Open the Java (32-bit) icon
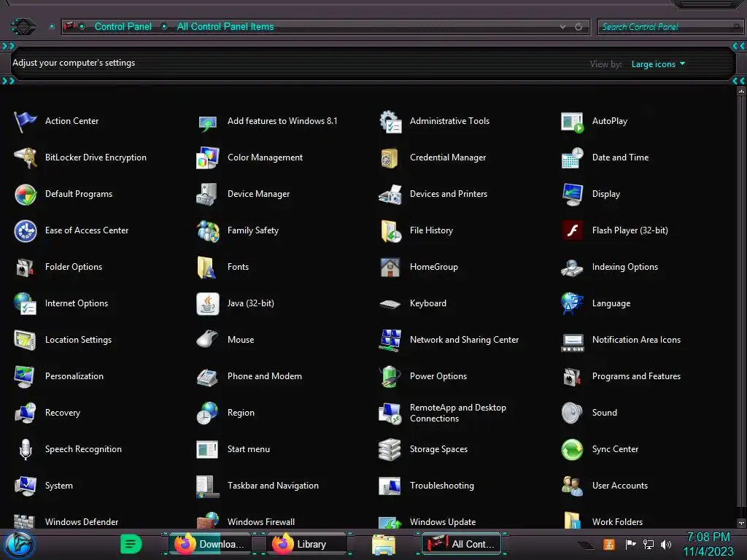This screenshot has height=560, width=747. 208,304
